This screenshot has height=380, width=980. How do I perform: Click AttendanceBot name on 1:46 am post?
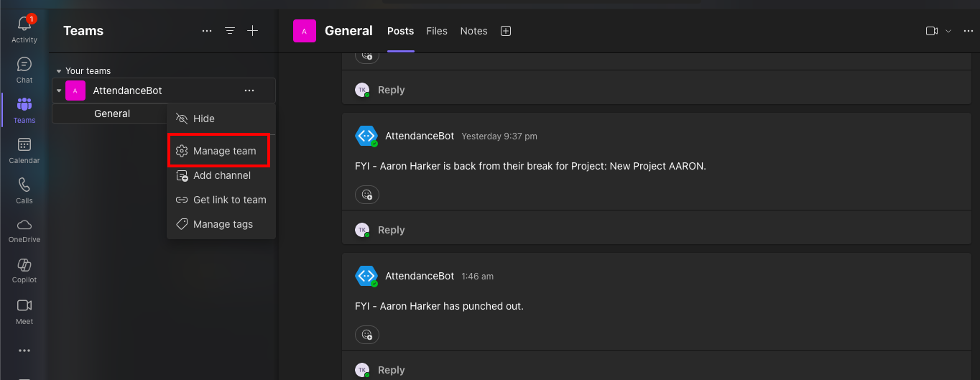420,276
